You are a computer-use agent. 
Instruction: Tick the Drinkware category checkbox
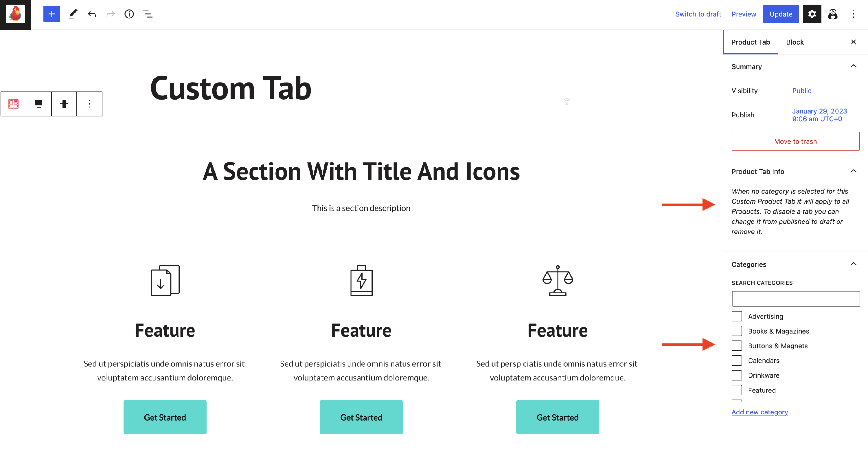click(x=737, y=376)
